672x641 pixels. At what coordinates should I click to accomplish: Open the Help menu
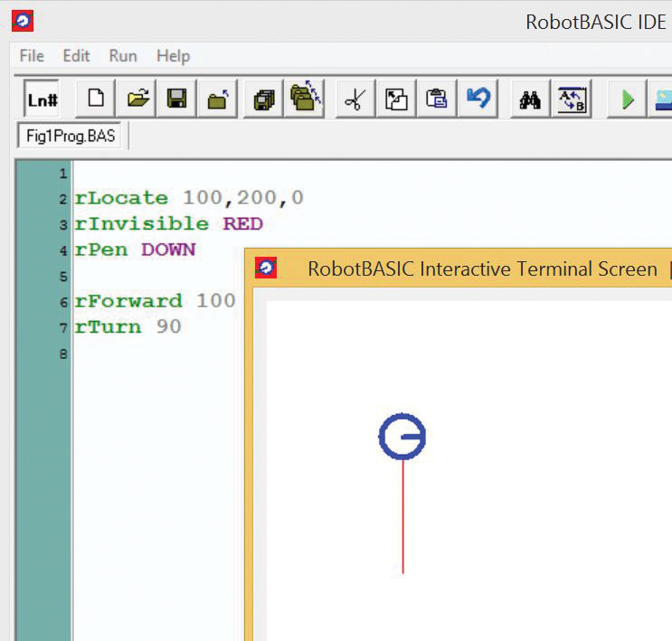pos(173,56)
